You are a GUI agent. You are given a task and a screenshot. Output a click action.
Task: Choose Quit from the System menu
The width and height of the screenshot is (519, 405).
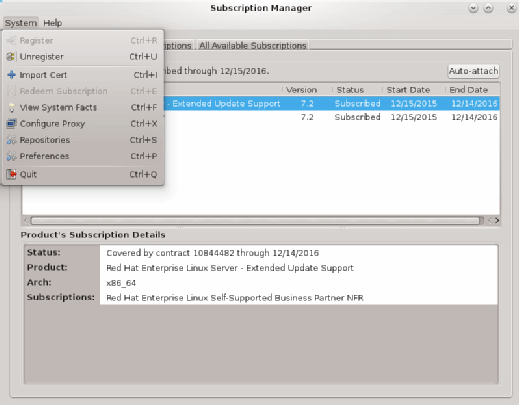(83, 174)
